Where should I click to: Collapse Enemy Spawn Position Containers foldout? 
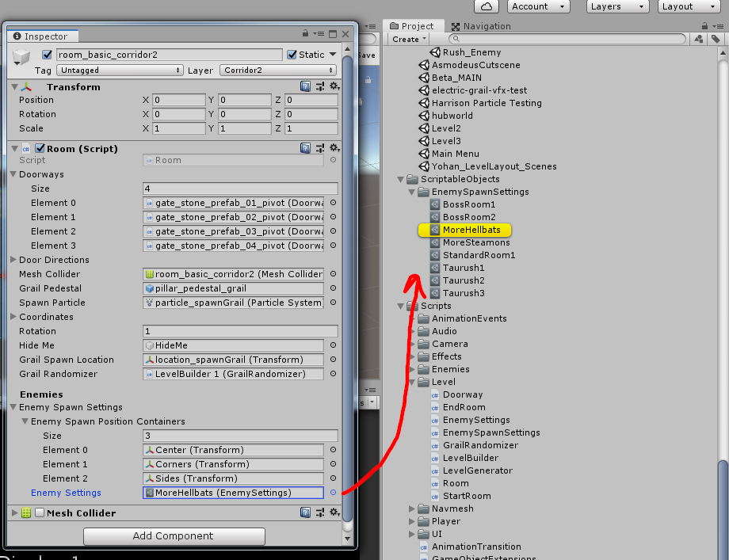pos(25,421)
